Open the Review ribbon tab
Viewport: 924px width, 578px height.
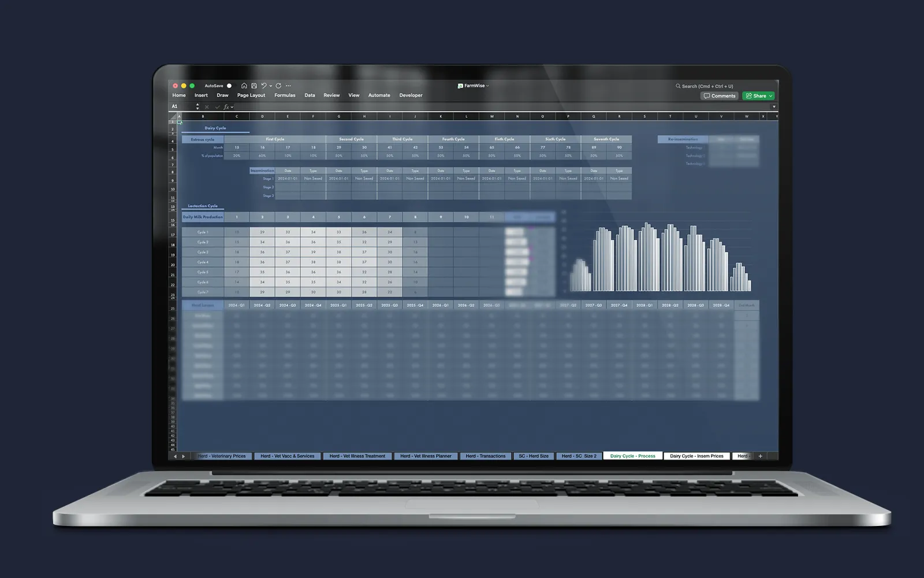(x=331, y=95)
